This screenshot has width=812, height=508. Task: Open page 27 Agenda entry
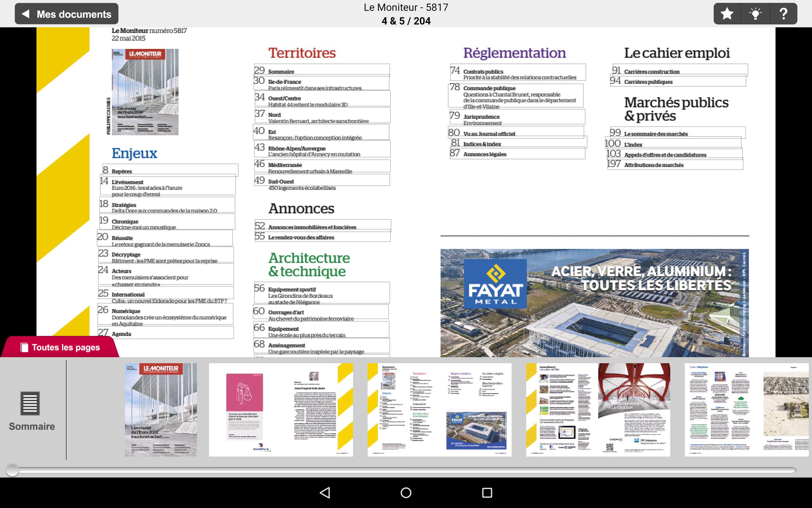(x=166, y=332)
